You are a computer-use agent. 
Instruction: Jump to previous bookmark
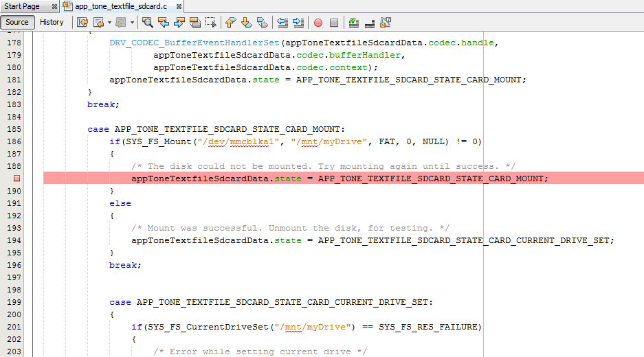(231, 23)
